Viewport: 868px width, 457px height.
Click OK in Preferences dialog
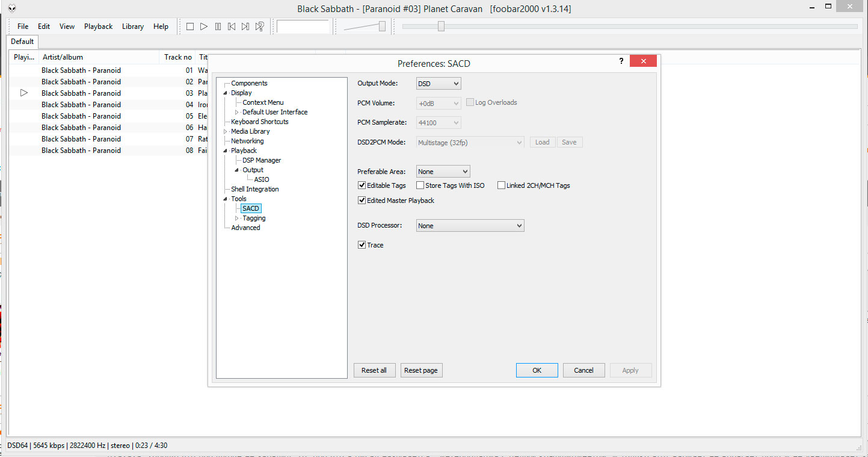537,370
